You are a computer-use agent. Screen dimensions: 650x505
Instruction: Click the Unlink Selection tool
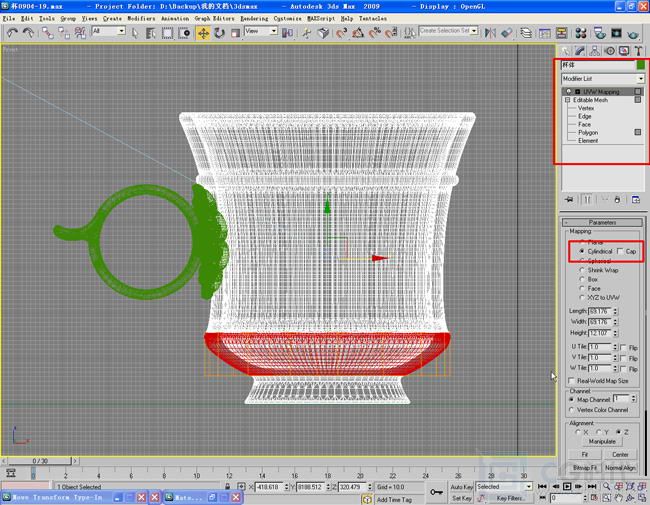[64, 33]
